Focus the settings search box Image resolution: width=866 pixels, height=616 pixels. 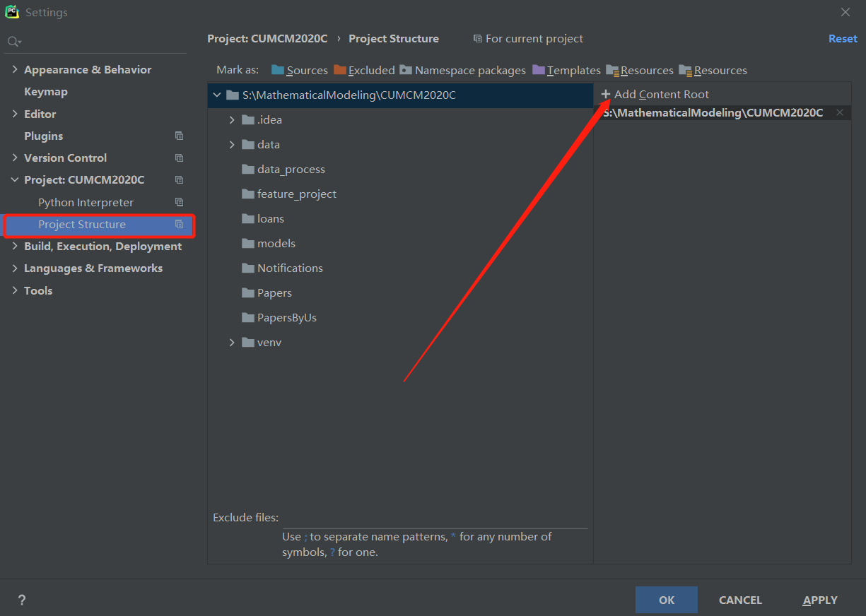96,42
